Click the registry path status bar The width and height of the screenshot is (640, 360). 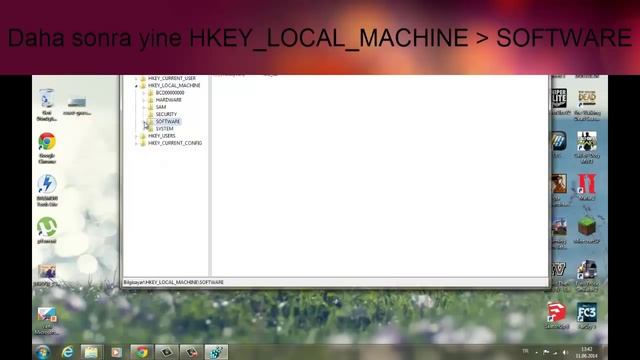[335, 282]
